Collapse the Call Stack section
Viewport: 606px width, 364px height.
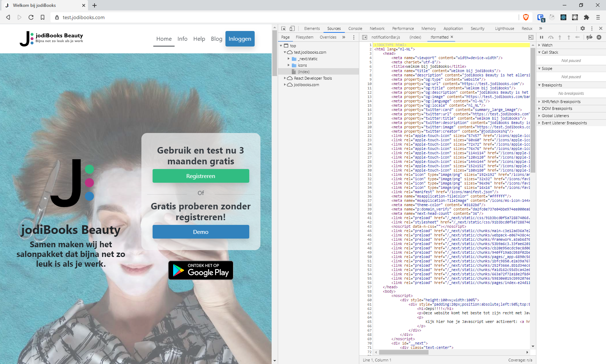[x=571, y=52]
